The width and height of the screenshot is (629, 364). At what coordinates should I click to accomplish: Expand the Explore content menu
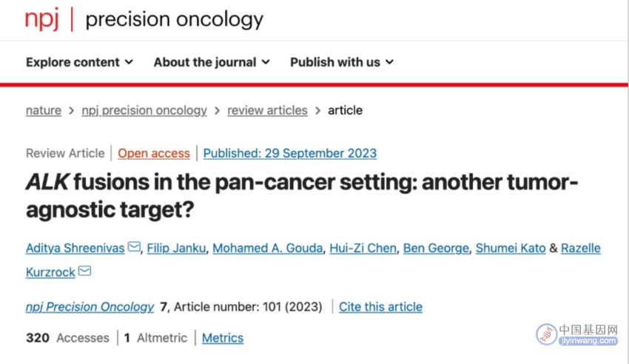[x=79, y=62]
